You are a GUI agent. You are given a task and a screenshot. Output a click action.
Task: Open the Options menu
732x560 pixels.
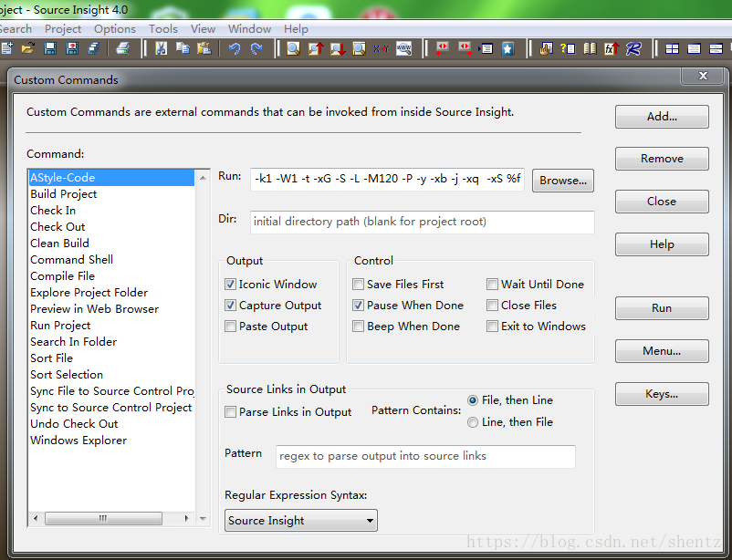pos(115,29)
